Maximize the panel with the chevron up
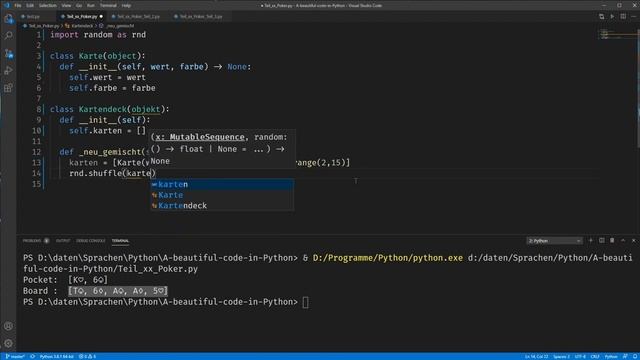640x360 pixels. coord(623,241)
